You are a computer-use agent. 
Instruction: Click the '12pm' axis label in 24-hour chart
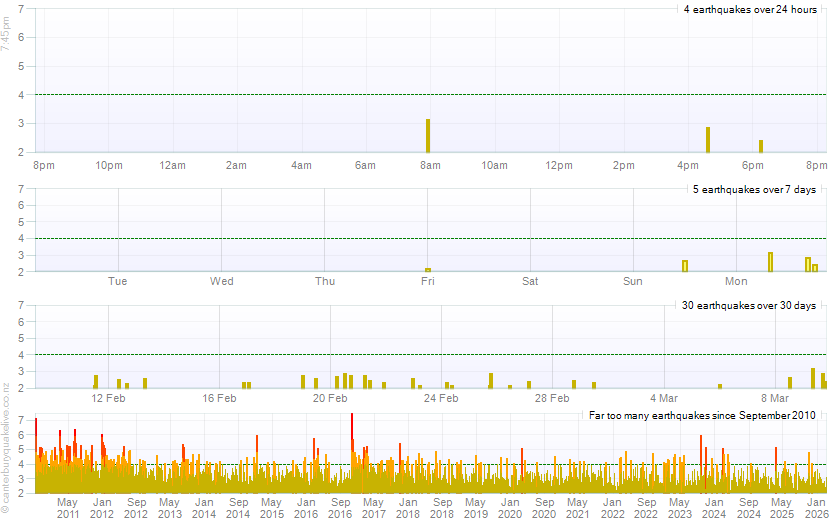click(558, 165)
